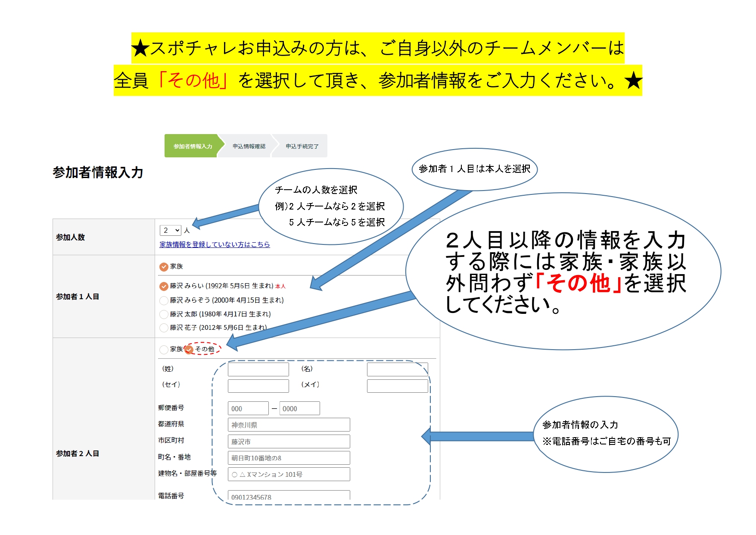The height and width of the screenshot is (535, 756).
Task: Choose その他 for participant 2
Action: (189, 350)
